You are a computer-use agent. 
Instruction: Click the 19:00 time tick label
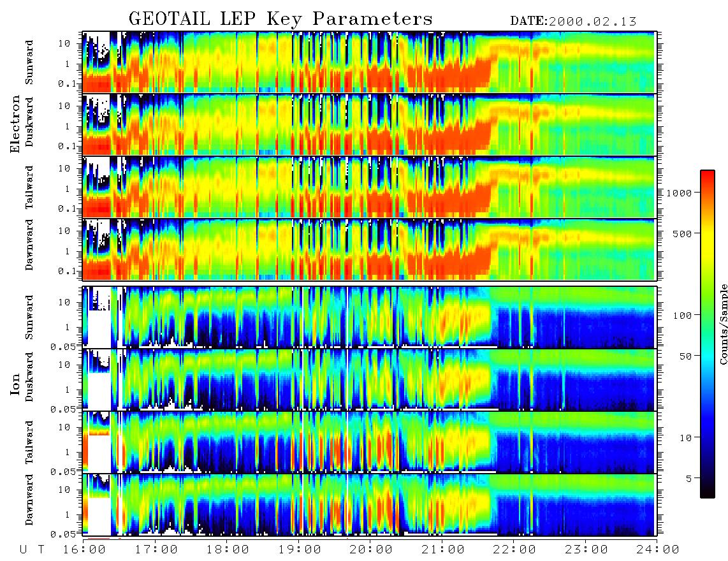[300, 550]
